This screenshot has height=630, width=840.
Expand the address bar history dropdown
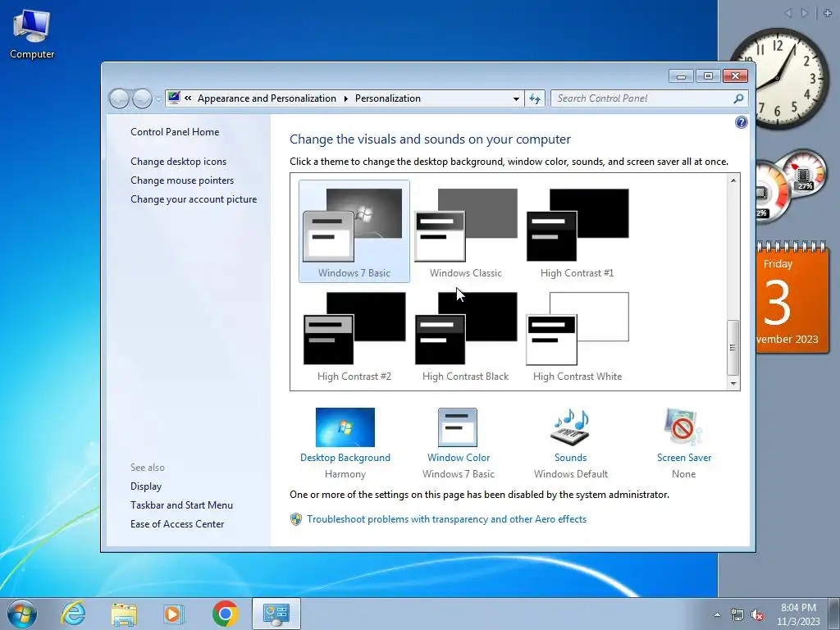coord(516,98)
